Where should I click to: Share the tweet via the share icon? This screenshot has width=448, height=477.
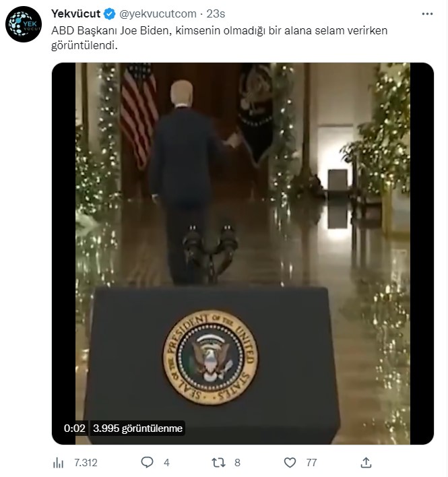(x=366, y=463)
